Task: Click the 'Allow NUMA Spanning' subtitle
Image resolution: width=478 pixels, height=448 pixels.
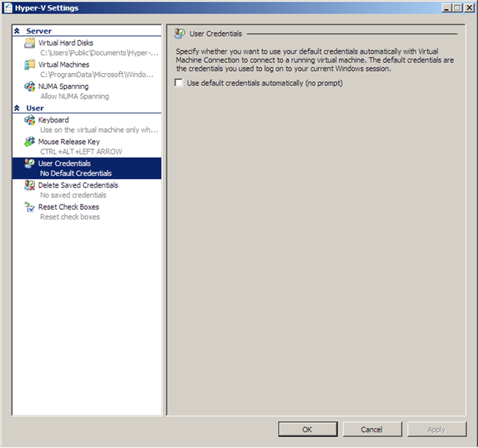Action: coord(75,96)
